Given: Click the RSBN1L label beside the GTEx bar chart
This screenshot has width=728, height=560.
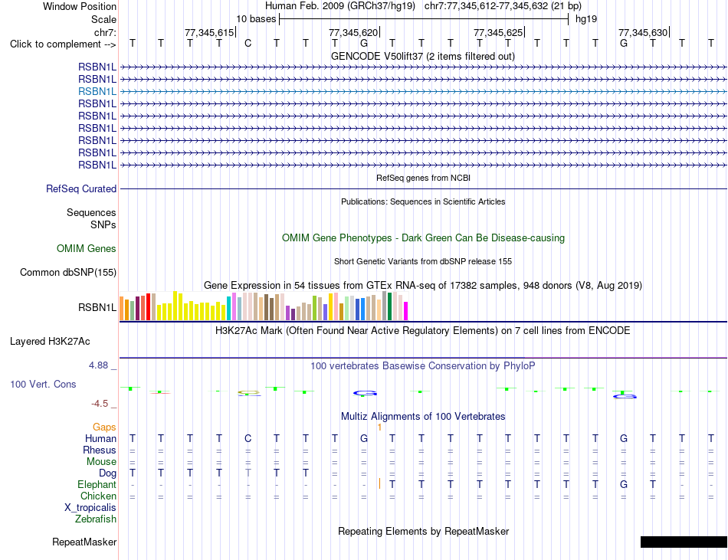Looking at the screenshot, I should point(97,308).
